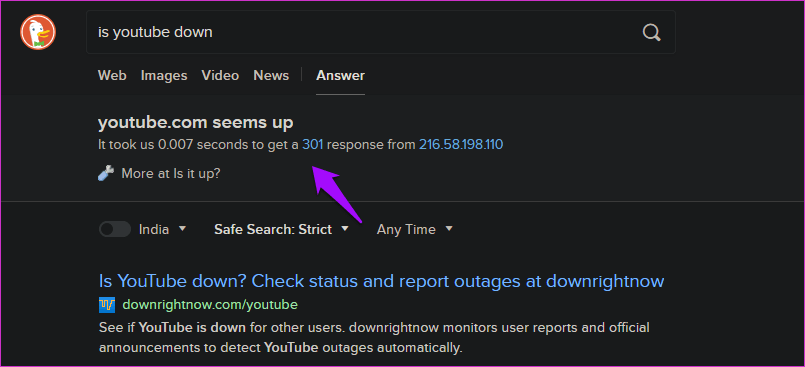
Task: Click the downrightnow.com/youtube URL
Action: point(210,305)
